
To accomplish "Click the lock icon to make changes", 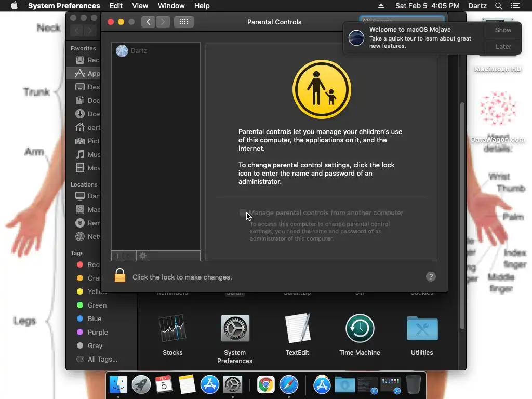I will (x=120, y=275).
